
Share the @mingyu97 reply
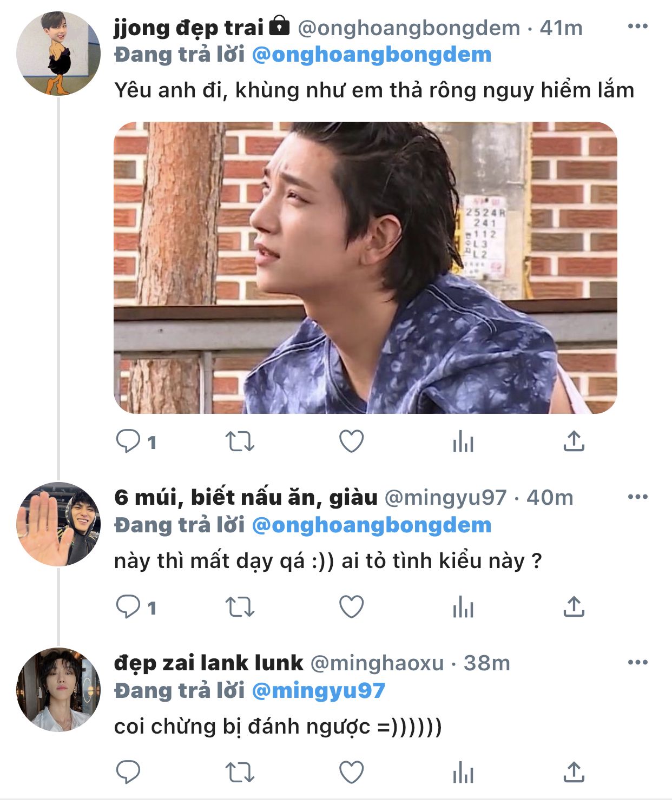(x=574, y=607)
